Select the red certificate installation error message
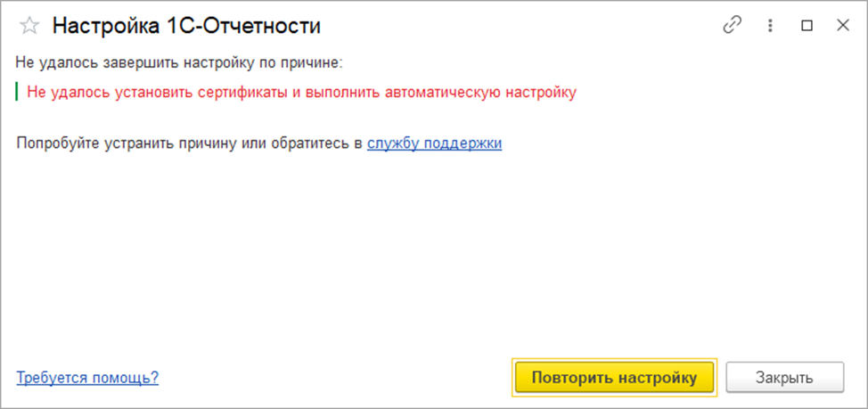Image resolution: width=868 pixels, height=409 pixels. coord(302,92)
